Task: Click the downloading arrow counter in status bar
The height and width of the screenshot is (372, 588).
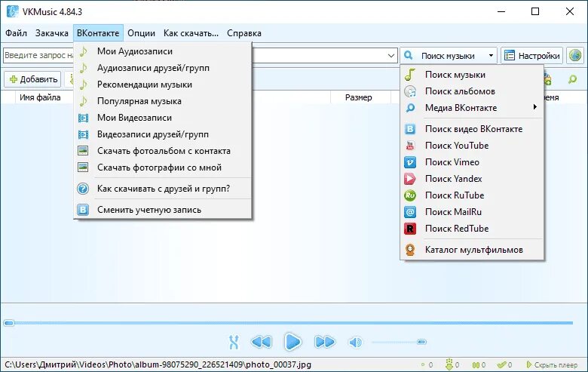Action: (x=452, y=364)
